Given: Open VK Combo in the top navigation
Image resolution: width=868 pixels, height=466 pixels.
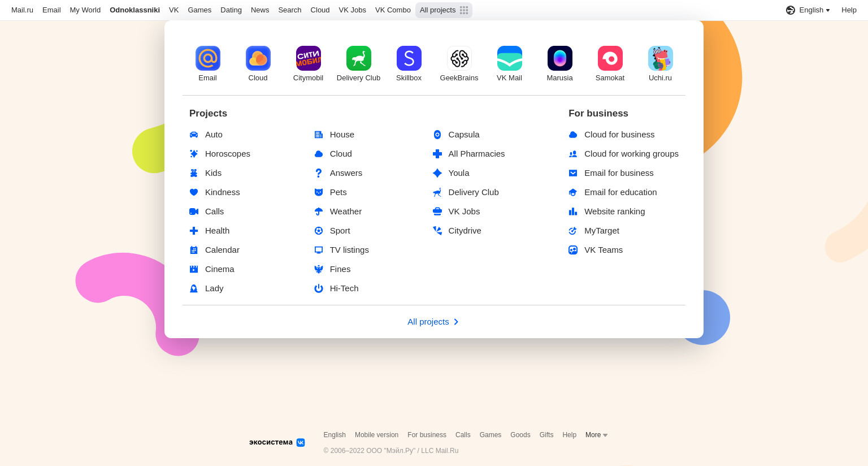Looking at the screenshot, I should pos(393,10).
